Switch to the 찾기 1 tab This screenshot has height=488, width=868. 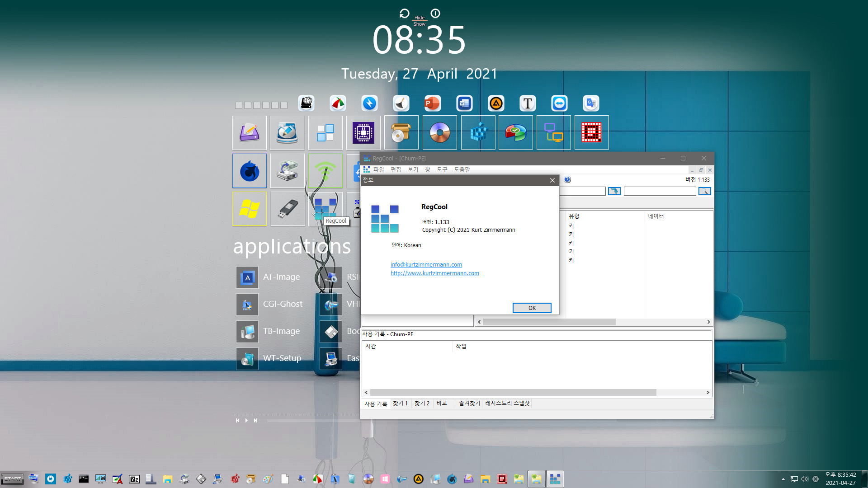pyautogui.click(x=400, y=403)
